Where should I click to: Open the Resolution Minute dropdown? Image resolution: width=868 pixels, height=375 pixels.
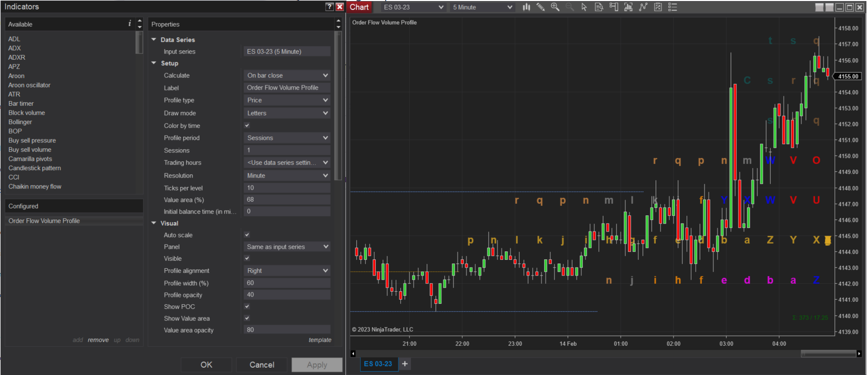click(287, 175)
